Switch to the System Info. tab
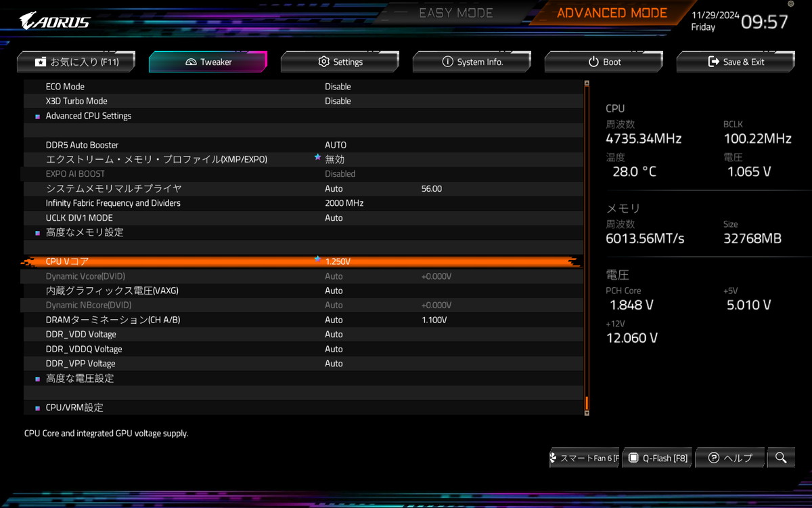 click(472, 62)
